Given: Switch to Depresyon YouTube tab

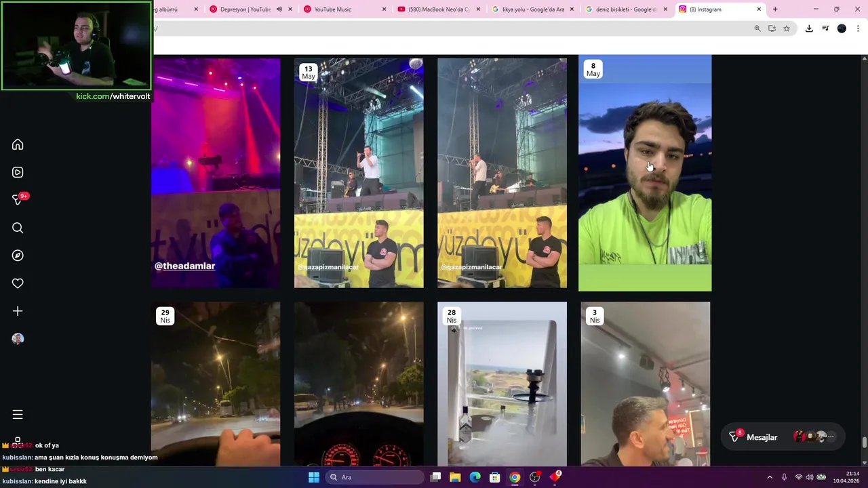Looking at the screenshot, I should [x=245, y=9].
